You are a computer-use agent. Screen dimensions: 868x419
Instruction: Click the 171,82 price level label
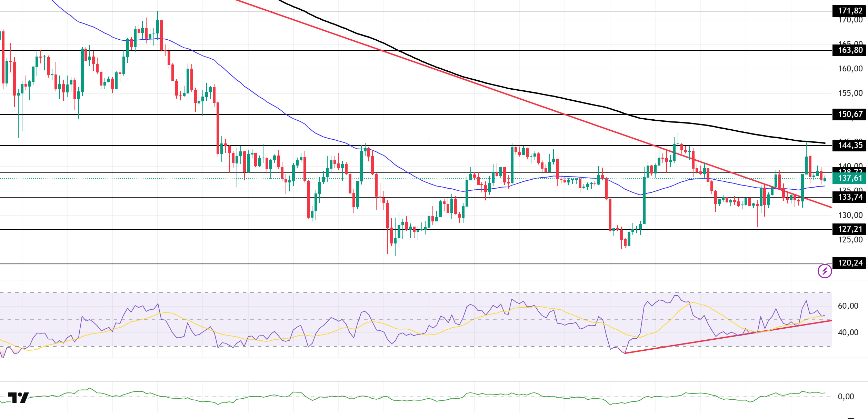point(850,11)
